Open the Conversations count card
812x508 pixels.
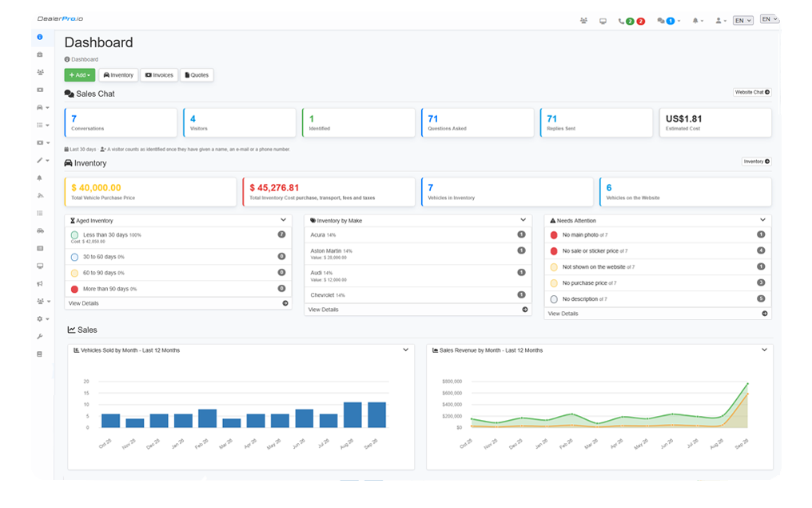point(121,123)
